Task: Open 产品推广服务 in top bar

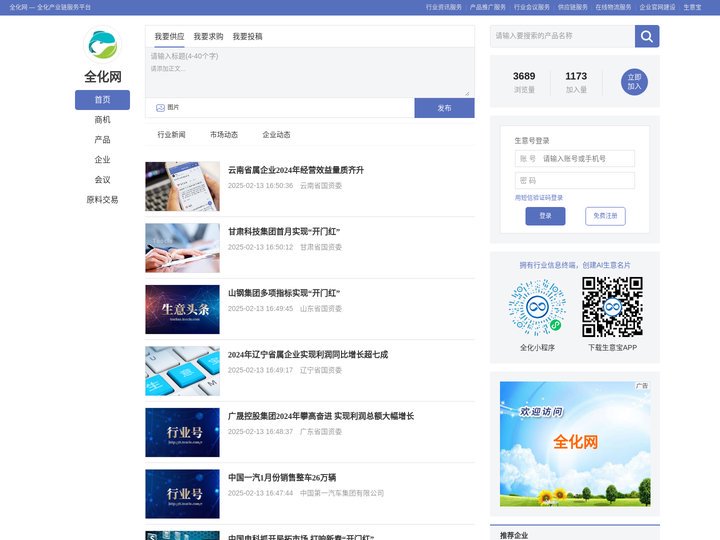Action: [488, 7]
